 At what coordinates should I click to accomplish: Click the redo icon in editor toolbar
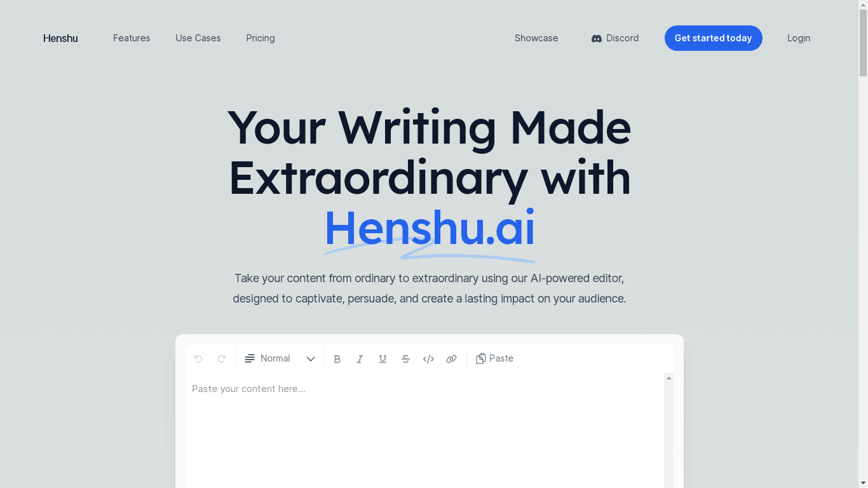coord(222,359)
